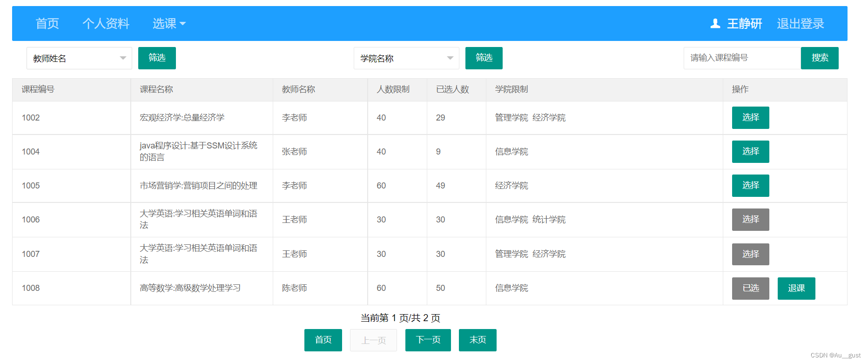This screenshot has width=868, height=363.
Task: Click 大学英语 course name in row 1007
Action: [x=199, y=254]
